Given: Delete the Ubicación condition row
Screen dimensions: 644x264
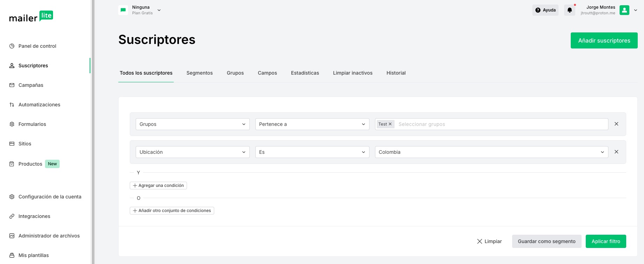Looking at the screenshot, I should [616, 152].
